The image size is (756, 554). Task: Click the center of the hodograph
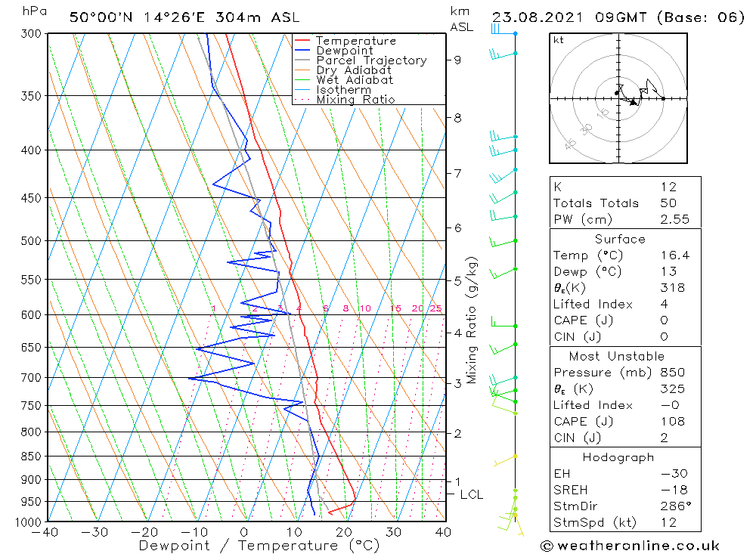(618, 98)
